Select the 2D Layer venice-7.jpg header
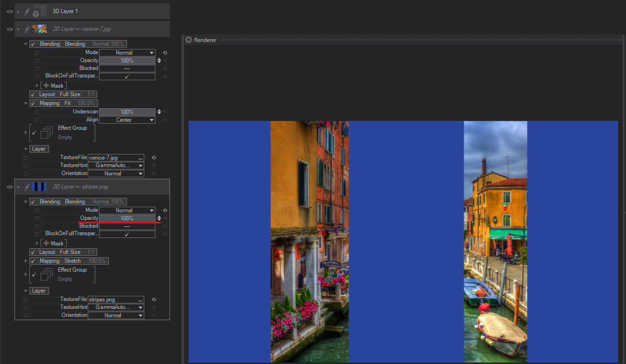Viewport: 626px width, 364px height. pos(82,29)
